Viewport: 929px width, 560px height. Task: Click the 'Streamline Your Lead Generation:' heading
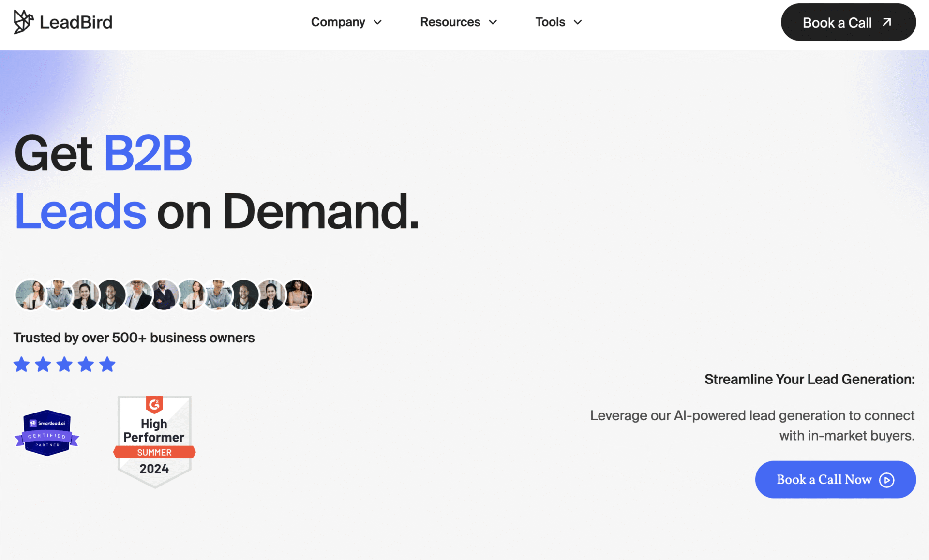pos(809,379)
